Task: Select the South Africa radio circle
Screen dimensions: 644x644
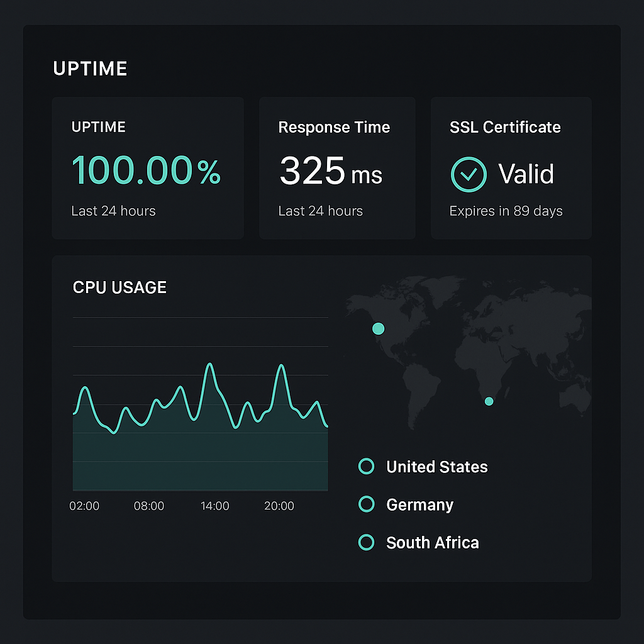Action: pos(366,542)
